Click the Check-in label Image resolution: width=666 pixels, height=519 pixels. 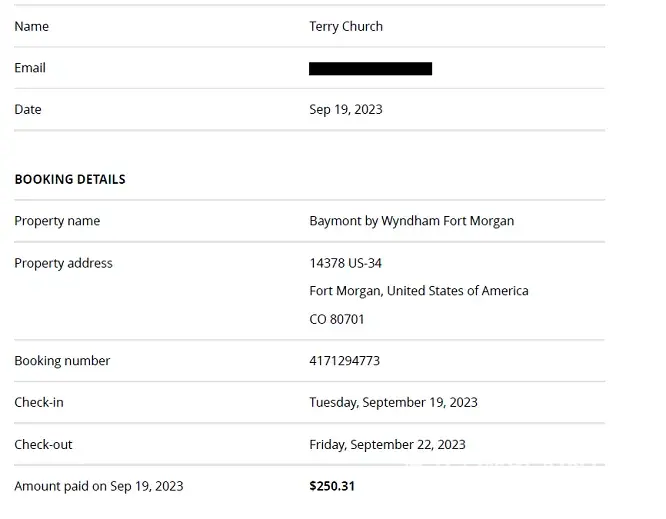point(39,402)
